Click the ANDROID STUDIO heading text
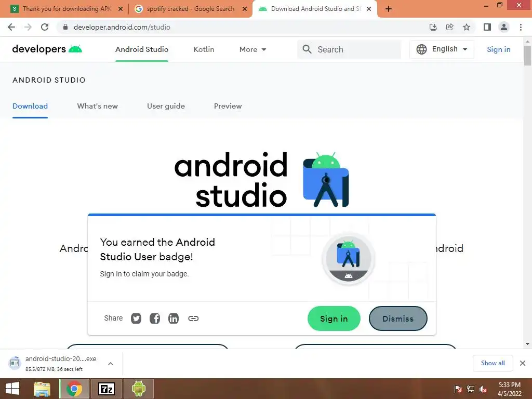The image size is (532, 399). tap(49, 80)
